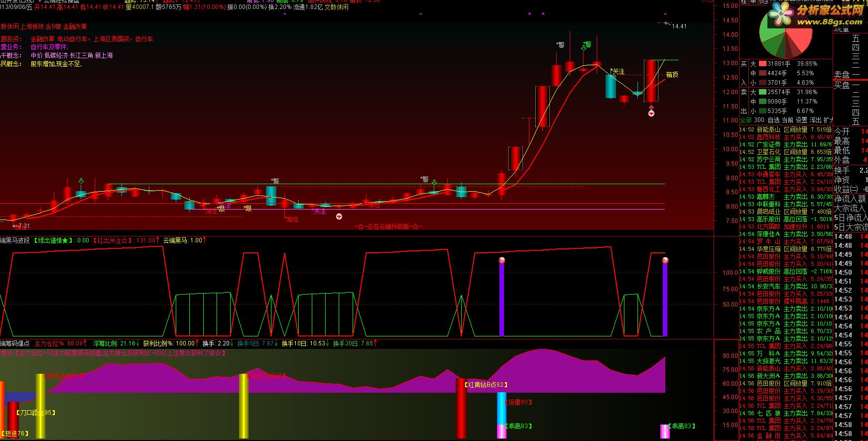Click the red plus marker near 加仓 label
This screenshot has width=868, height=441.
tap(339, 217)
